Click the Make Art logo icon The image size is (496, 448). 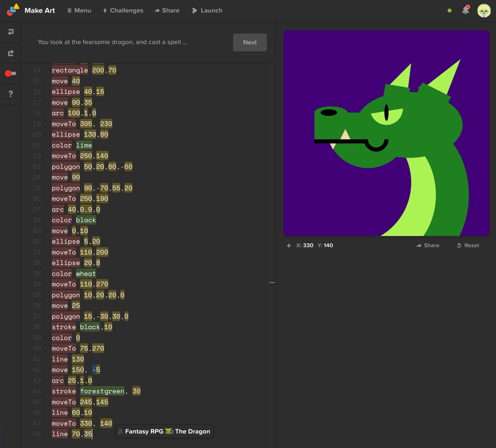tap(13, 10)
